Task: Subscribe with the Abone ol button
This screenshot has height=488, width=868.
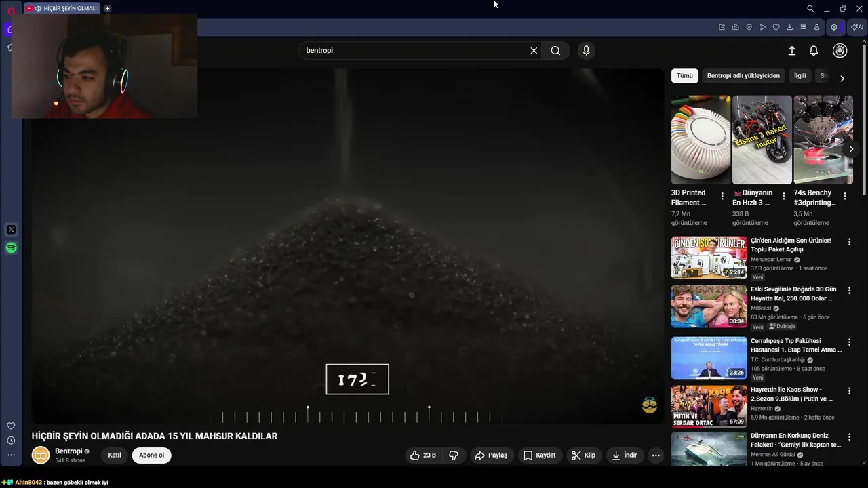Action: click(x=151, y=455)
